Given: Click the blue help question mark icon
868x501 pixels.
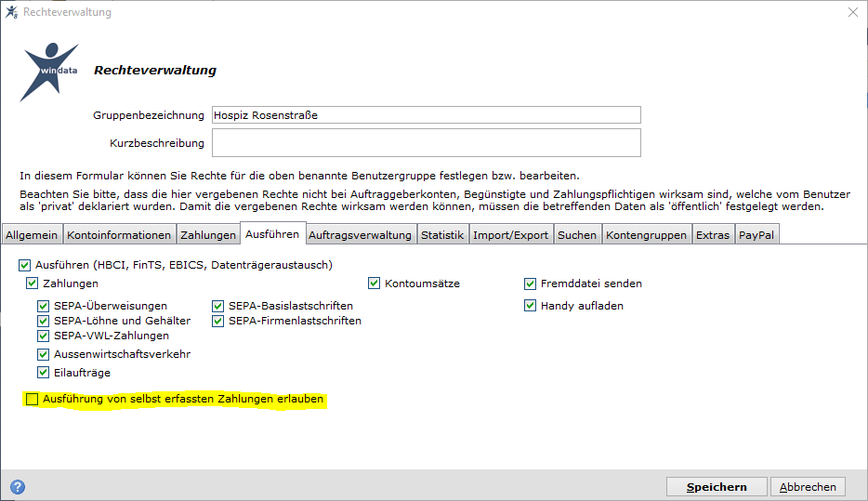Looking at the screenshot, I should [x=18, y=487].
